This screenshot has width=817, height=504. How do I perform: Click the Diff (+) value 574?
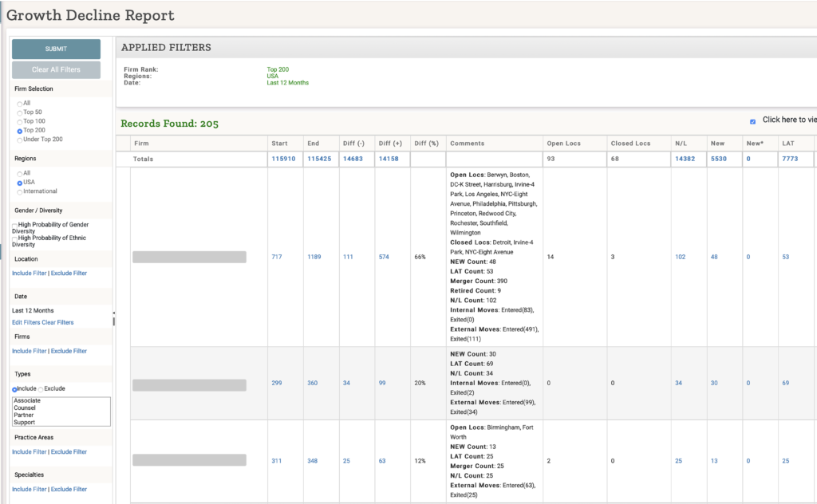[x=384, y=257]
